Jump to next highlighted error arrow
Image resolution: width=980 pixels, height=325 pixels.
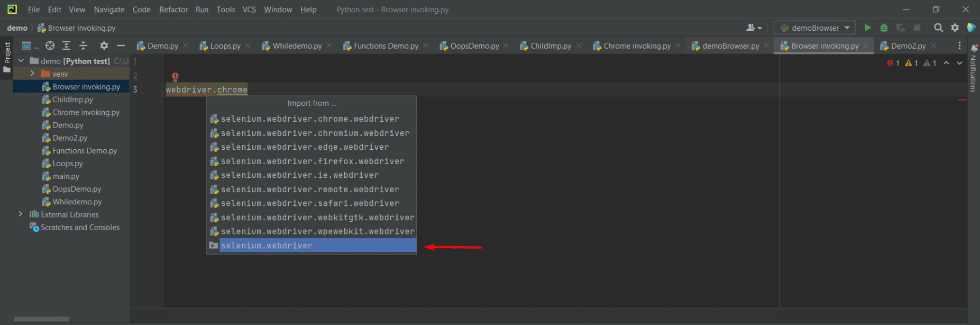tap(959, 63)
